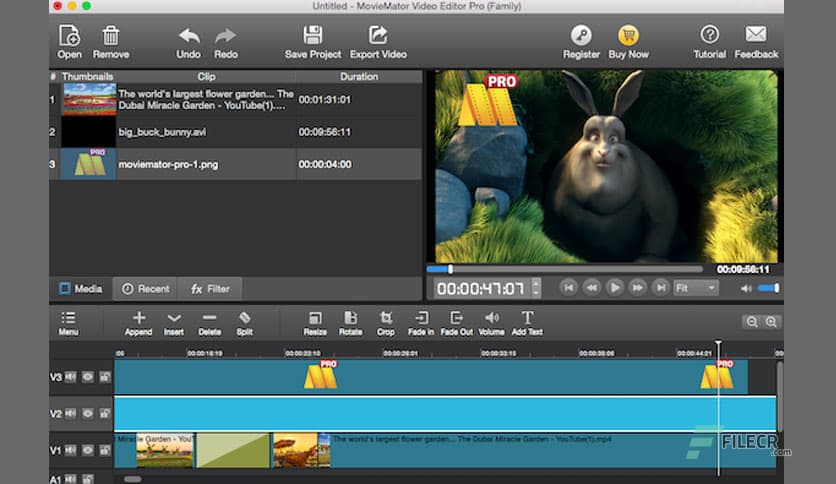Zoom out the timeline

(x=752, y=322)
